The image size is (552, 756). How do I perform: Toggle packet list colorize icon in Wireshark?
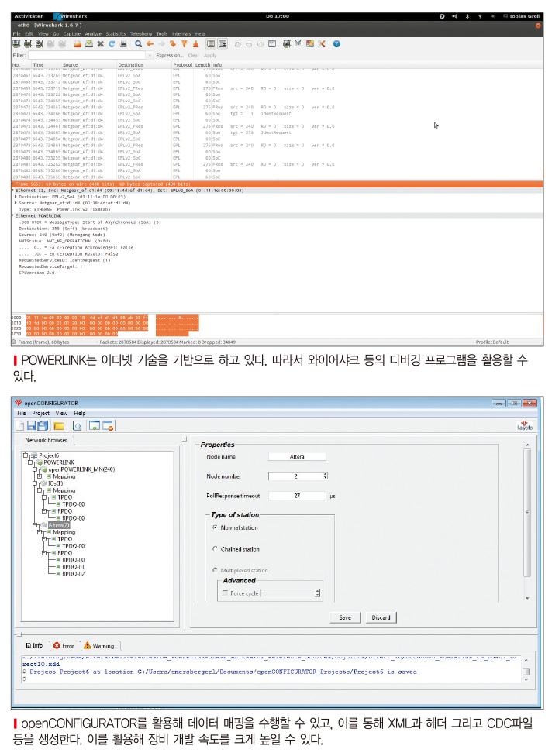(x=211, y=44)
